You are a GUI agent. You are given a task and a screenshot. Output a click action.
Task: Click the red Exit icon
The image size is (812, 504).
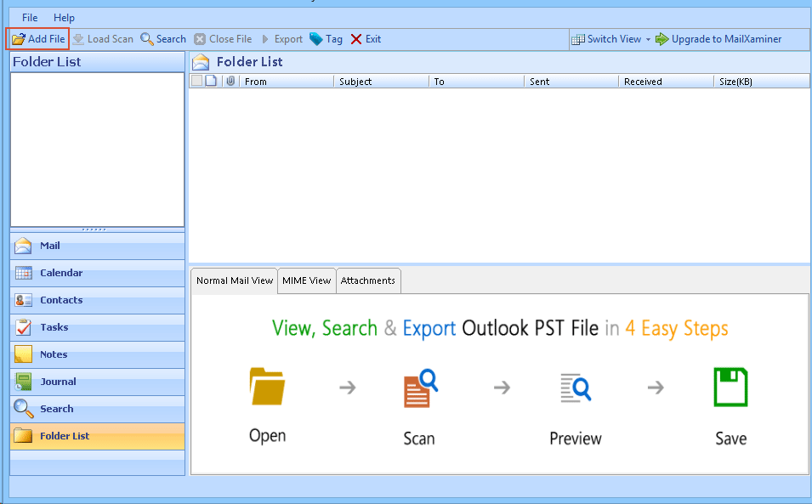[355, 39]
